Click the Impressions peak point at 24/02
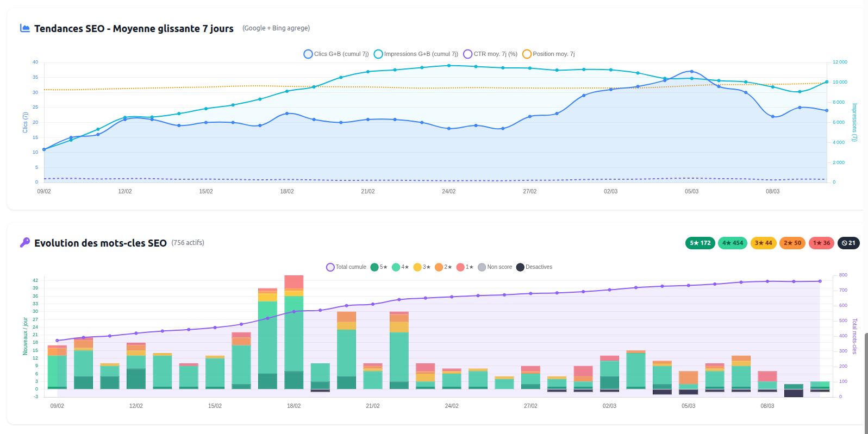The height and width of the screenshot is (434, 868). (449, 66)
